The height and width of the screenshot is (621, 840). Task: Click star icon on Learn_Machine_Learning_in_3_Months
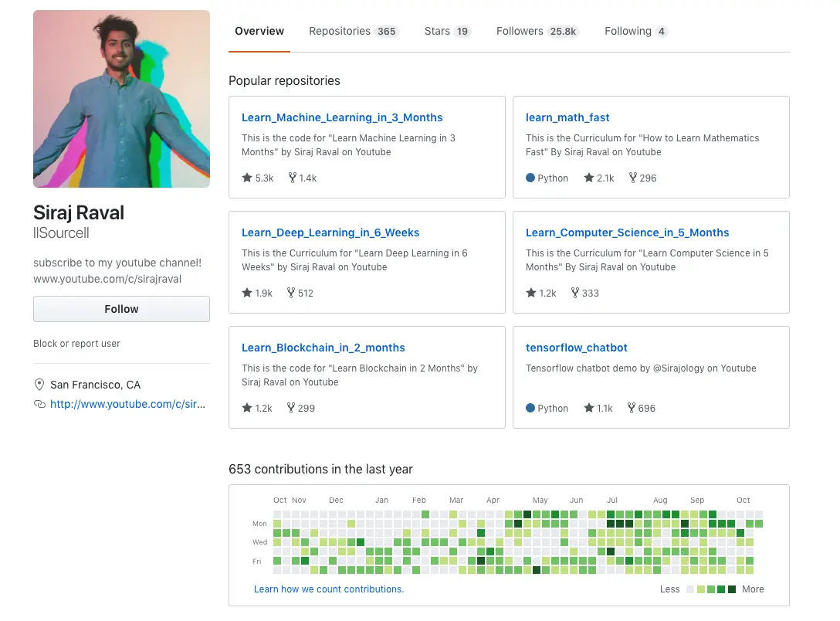(247, 178)
